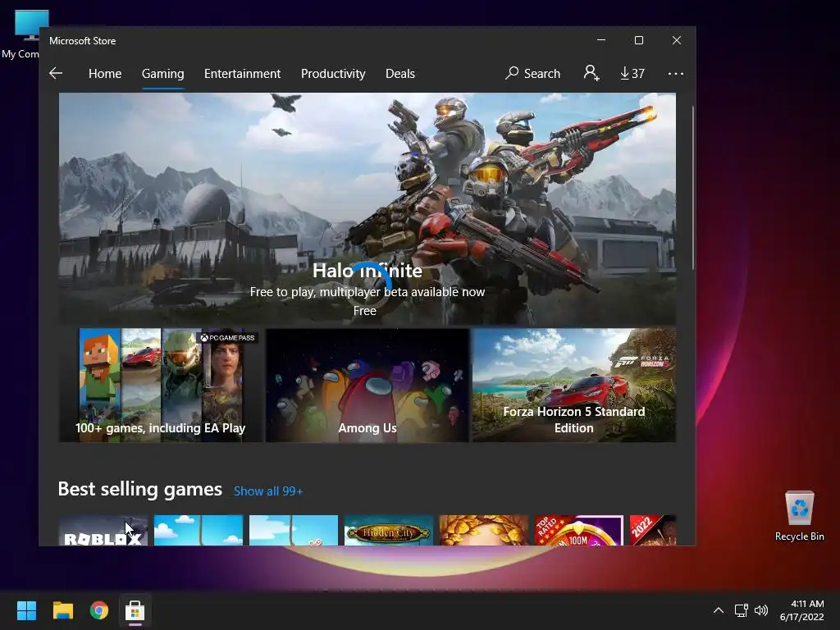This screenshot has width=840, height=630.
Task: Click the Show all 99+ link
Action: pos(268,491)
